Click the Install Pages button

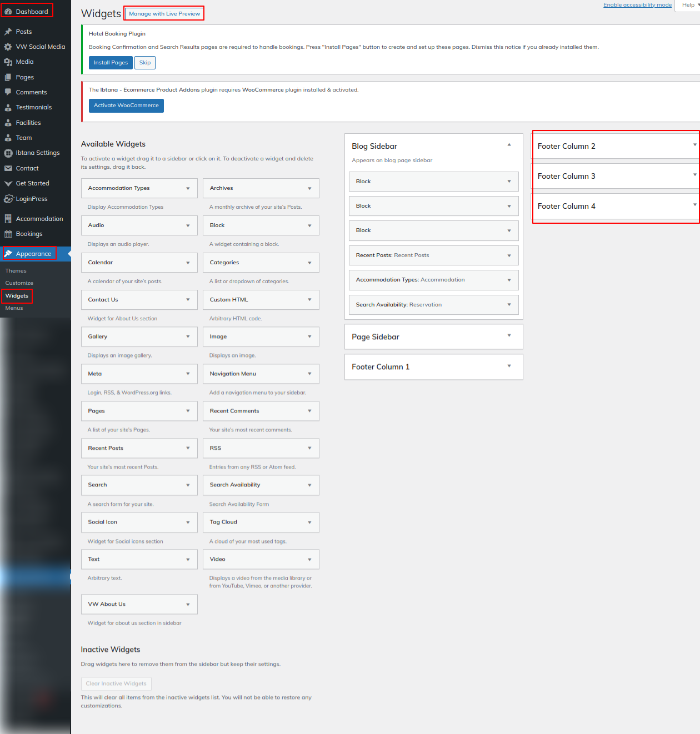(111, 63)
